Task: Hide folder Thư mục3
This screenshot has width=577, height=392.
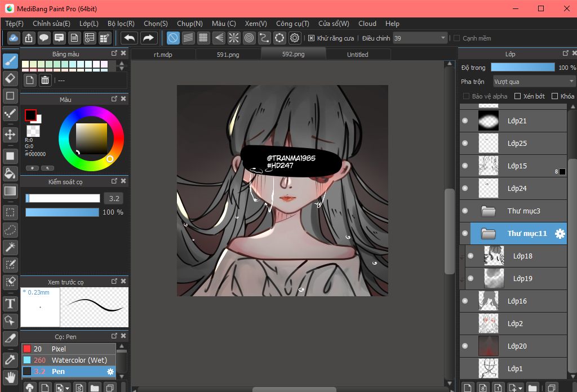Action: click(465, 211)
